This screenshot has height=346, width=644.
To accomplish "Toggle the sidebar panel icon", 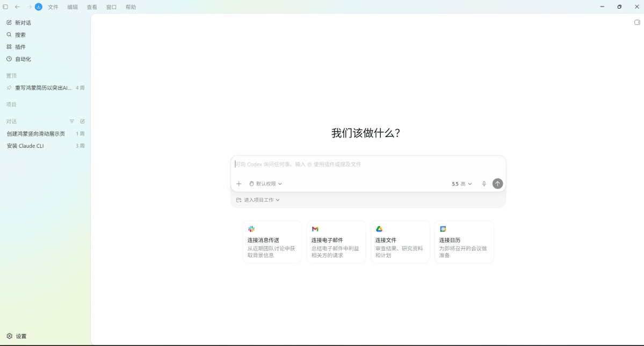I will (x=5, y=7).
